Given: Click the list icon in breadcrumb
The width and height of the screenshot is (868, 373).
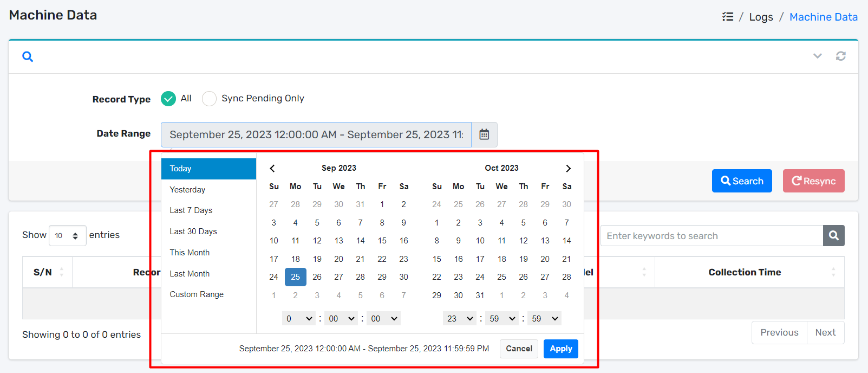Looking at the screenshot, I should click(728, 17).
